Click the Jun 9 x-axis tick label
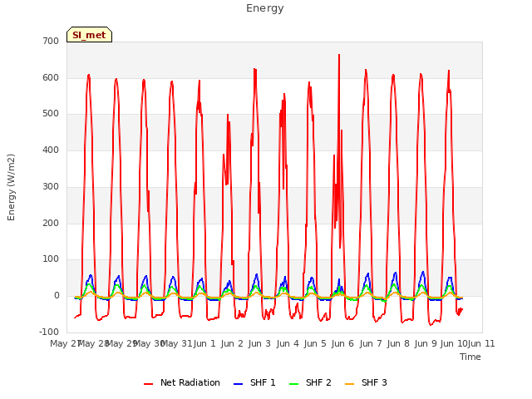This screenshot has width=532, height=399. point(426,343)
